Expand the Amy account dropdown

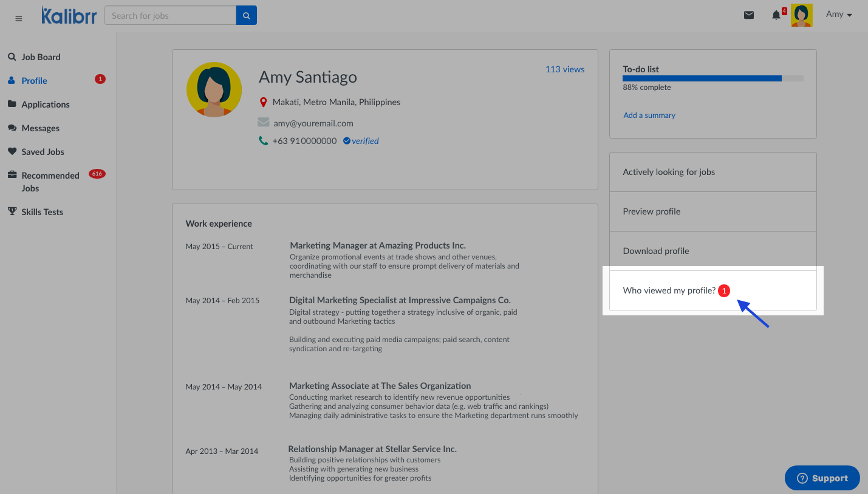click(839, 15)
